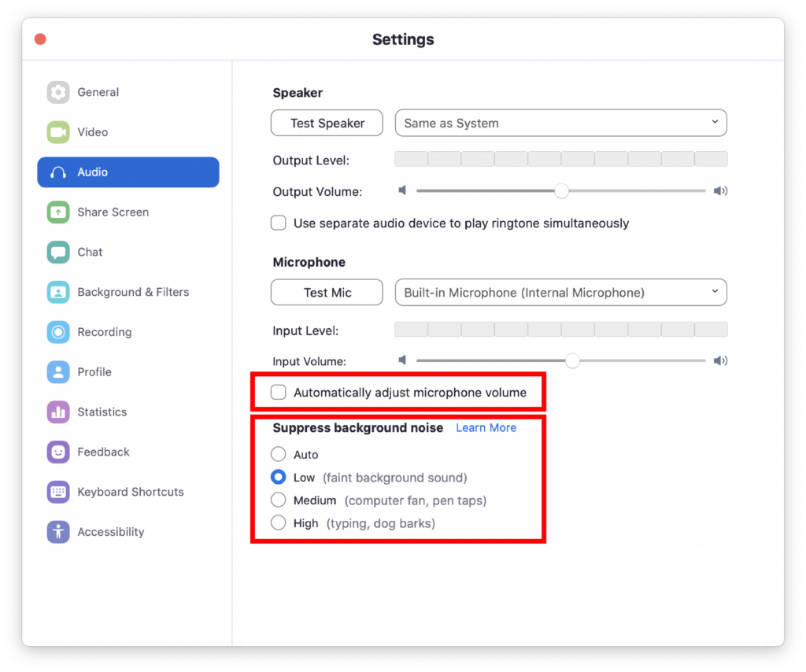
Task: Click the Profile person icon
Action: (58, 372)
